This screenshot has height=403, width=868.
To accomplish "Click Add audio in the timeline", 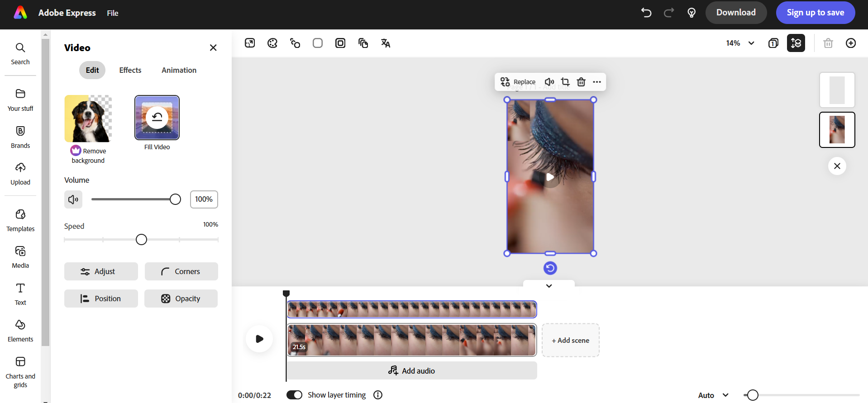I will click(x=412, y=370).
